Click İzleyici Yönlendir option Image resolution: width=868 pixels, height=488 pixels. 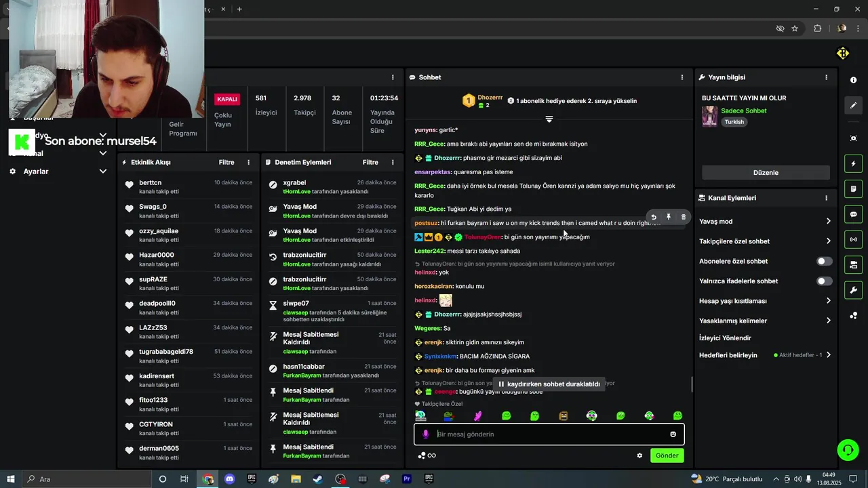[725, 338]
